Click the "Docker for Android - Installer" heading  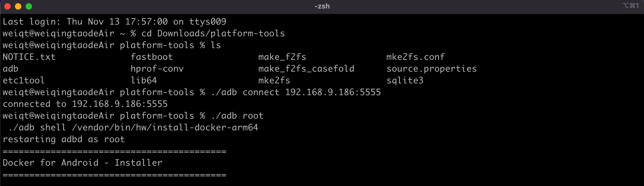[x=82, y=163]
